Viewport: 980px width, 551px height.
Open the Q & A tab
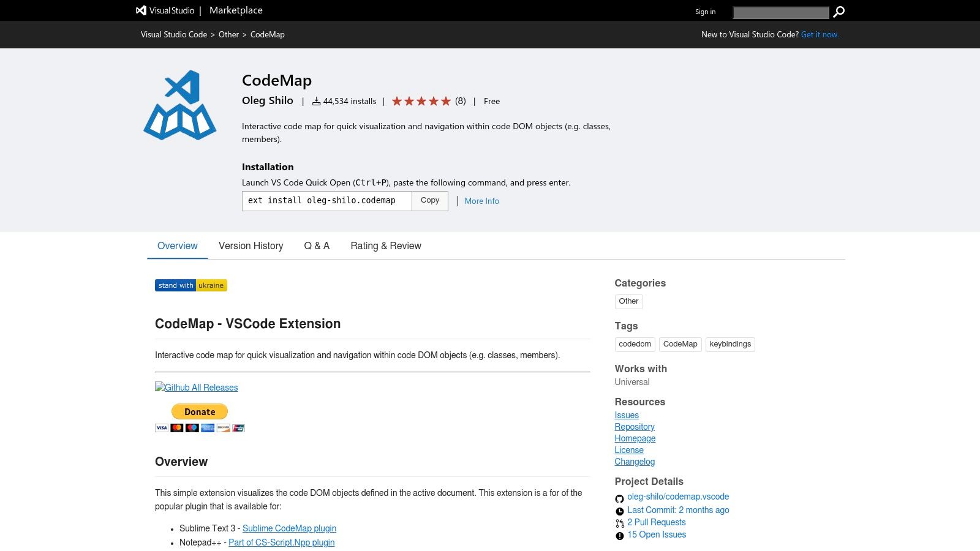coord(317,246)
